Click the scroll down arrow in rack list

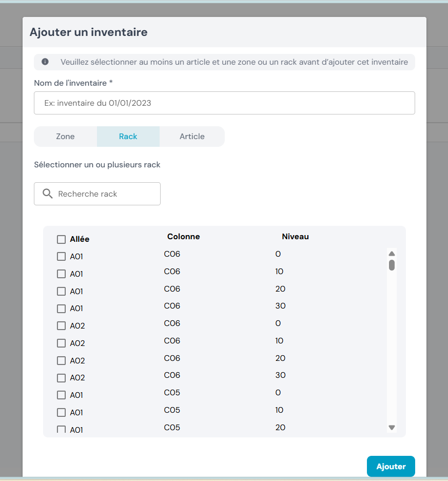click(392, 427)
